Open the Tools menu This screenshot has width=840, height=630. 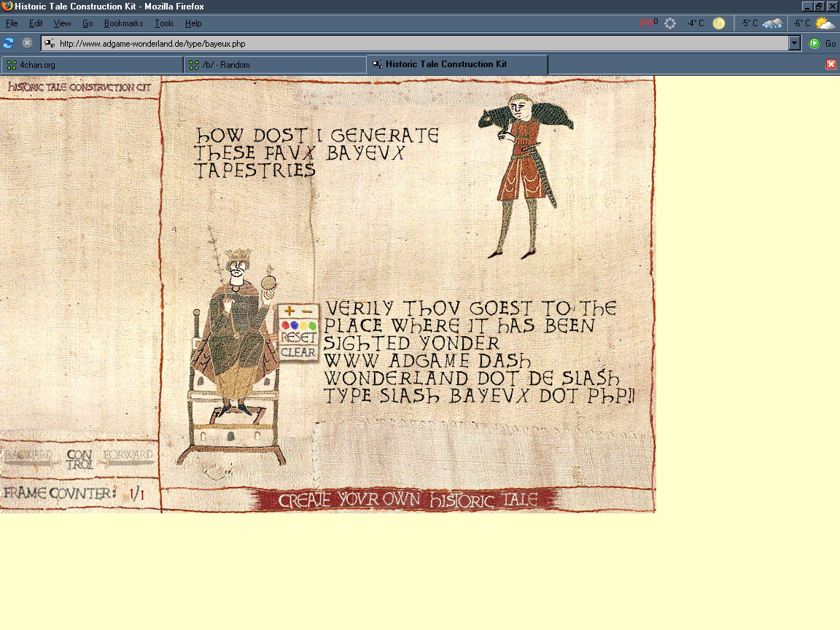pyautogui.click(x=164, y=23)
